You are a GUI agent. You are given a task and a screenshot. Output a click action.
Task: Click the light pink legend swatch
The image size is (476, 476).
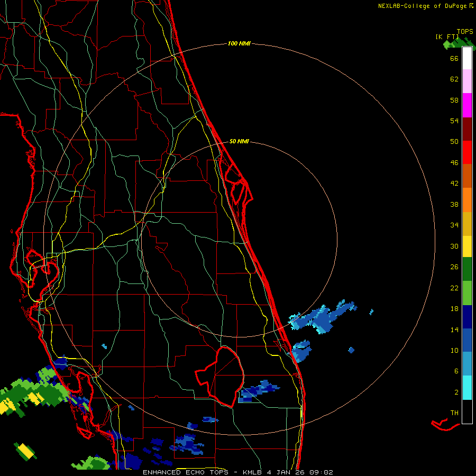467,81
